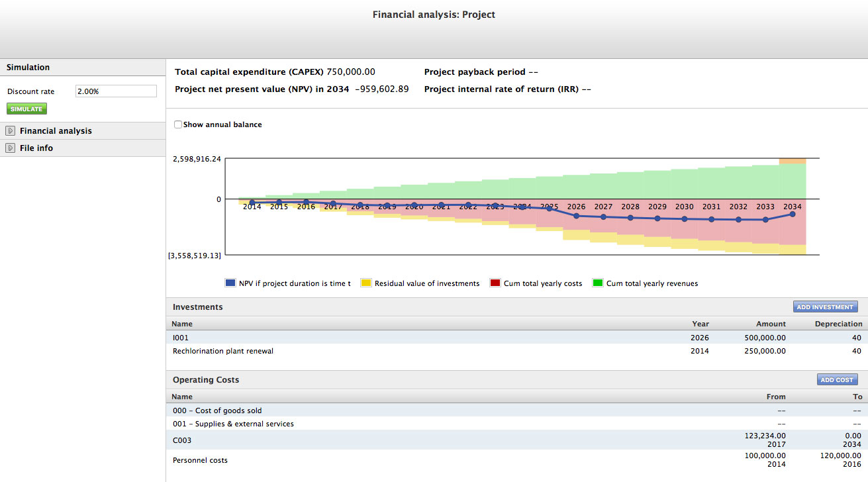The width and height of the screenshot is (868, 482).
Task: Click the Investments Year column header
Action: [x=700, y=324]
